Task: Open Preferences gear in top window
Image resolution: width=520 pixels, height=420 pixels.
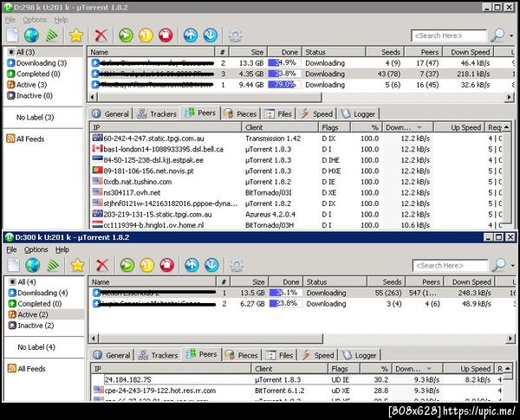Action: coord(235,36)
